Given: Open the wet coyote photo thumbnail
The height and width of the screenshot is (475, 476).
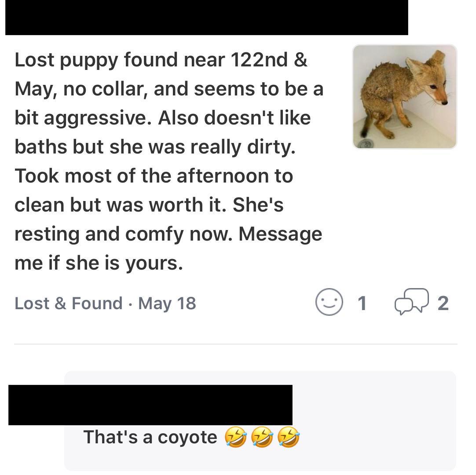Looking at the screenshot, I should click(x=405, y=97).
